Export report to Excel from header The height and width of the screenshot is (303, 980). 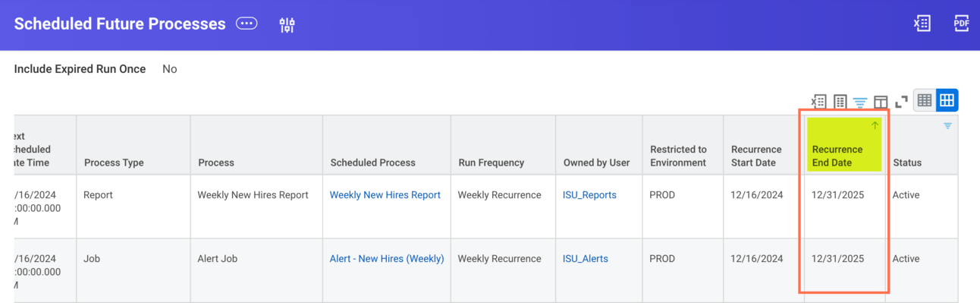(922, 24)
